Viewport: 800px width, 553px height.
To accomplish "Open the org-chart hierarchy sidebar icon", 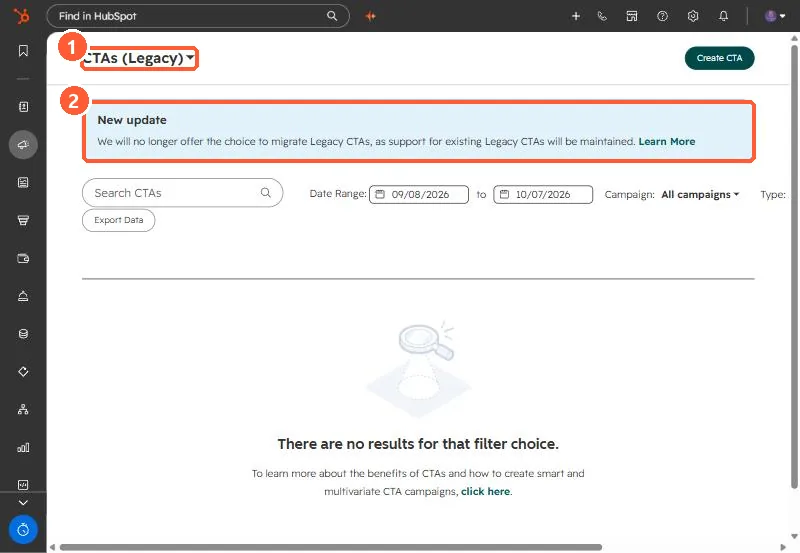I will (23, 409).
